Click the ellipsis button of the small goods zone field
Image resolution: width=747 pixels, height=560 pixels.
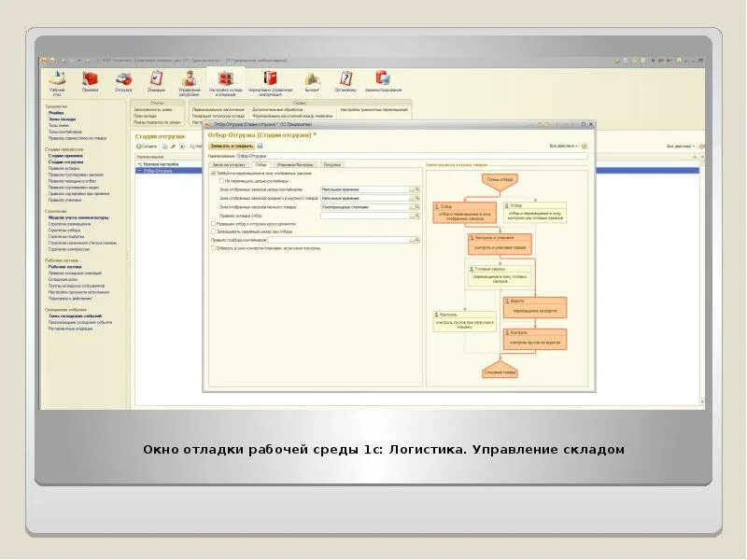[412, 207]
